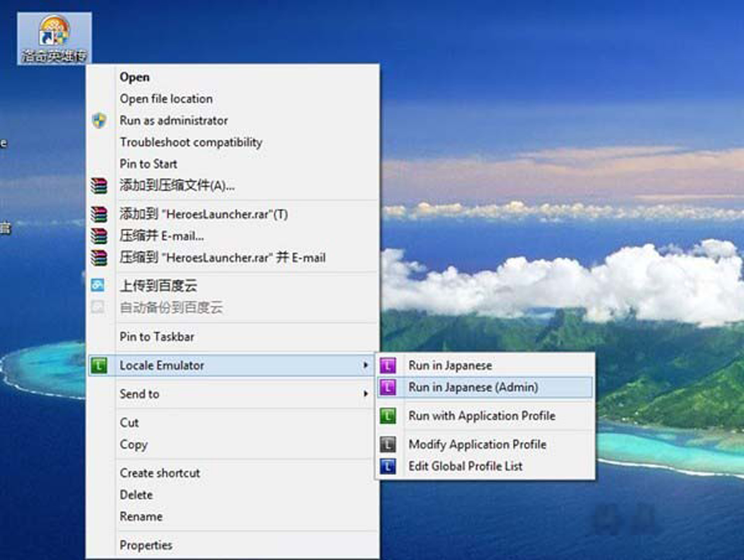744x560 pixels.
Task: Expand the Locale Emulator submenu arrow
Action: (x=365, y=365)
